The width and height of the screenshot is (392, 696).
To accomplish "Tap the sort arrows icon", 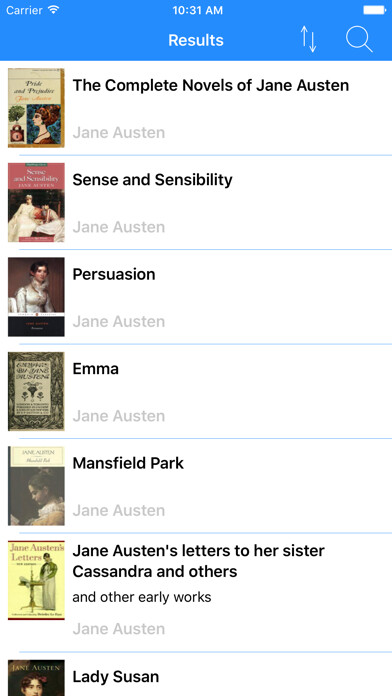I will click(x=308, y=40).
